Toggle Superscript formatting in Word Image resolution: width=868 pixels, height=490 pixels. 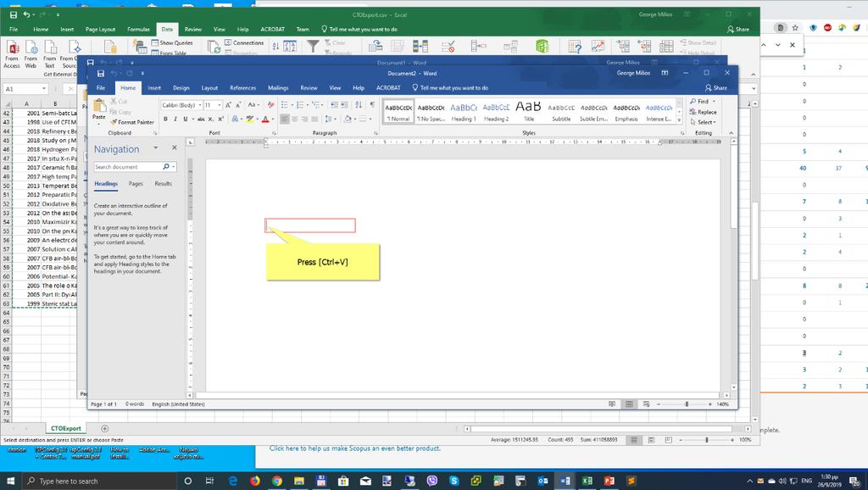(x=220, y=119)
